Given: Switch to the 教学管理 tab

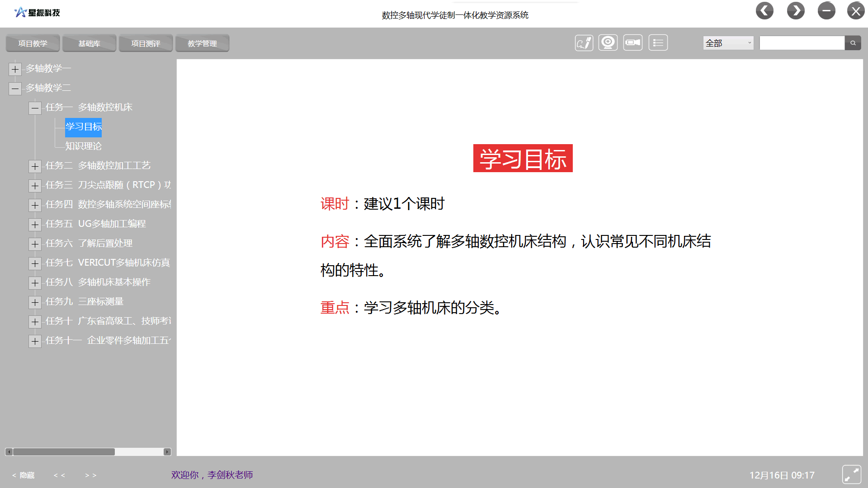Looking at the screenshot, I should coord(202,43).
